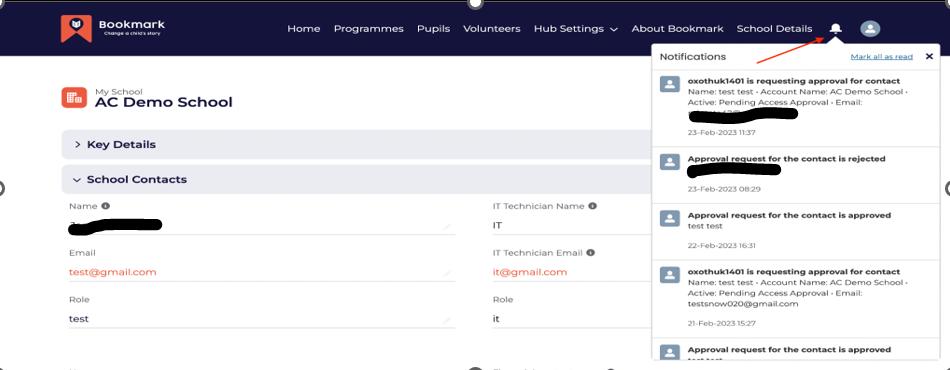Image resolution: width=950 pixels, height=370 pixels.
Task: Click Mark all as read link
Action: 881,56
